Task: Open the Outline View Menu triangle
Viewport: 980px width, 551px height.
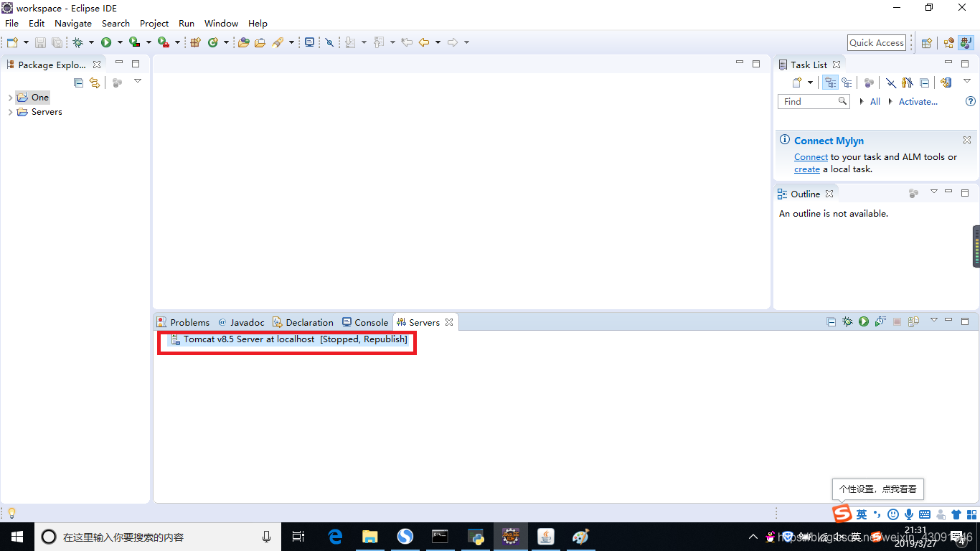Action: 933,192
